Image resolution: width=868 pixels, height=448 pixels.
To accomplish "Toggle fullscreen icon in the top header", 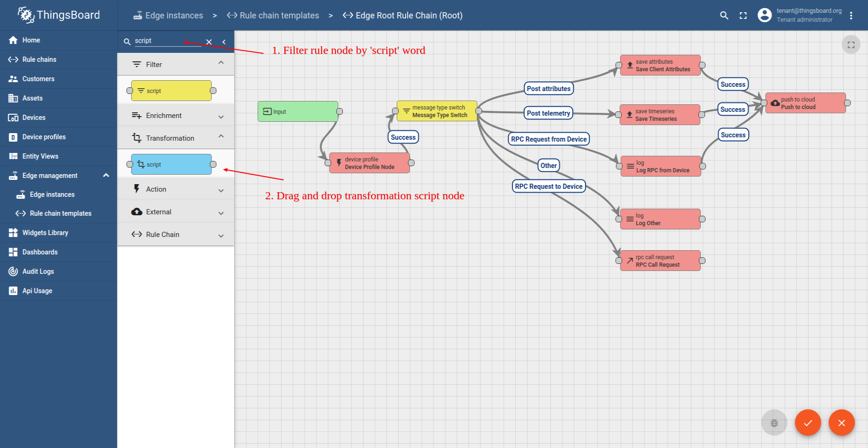I will click(743, 16).
